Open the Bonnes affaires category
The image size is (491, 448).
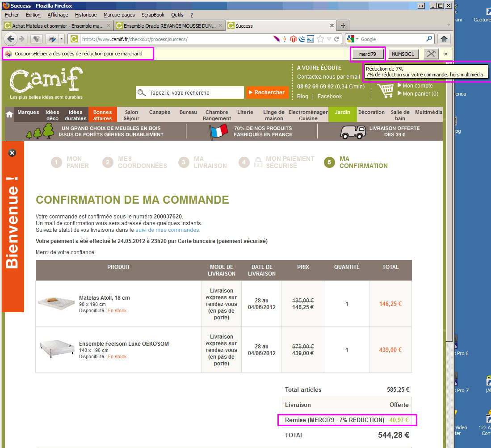pos(102,115)
